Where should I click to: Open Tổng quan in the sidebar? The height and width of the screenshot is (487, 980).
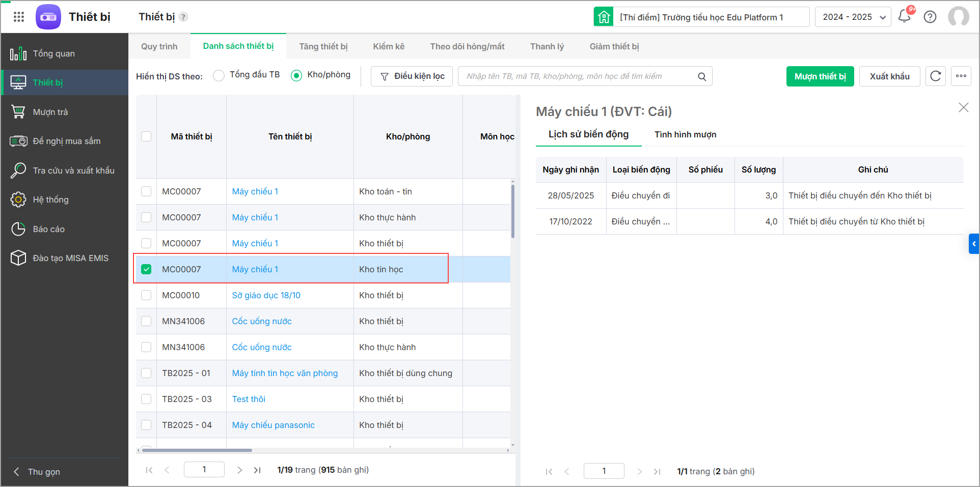65,53
